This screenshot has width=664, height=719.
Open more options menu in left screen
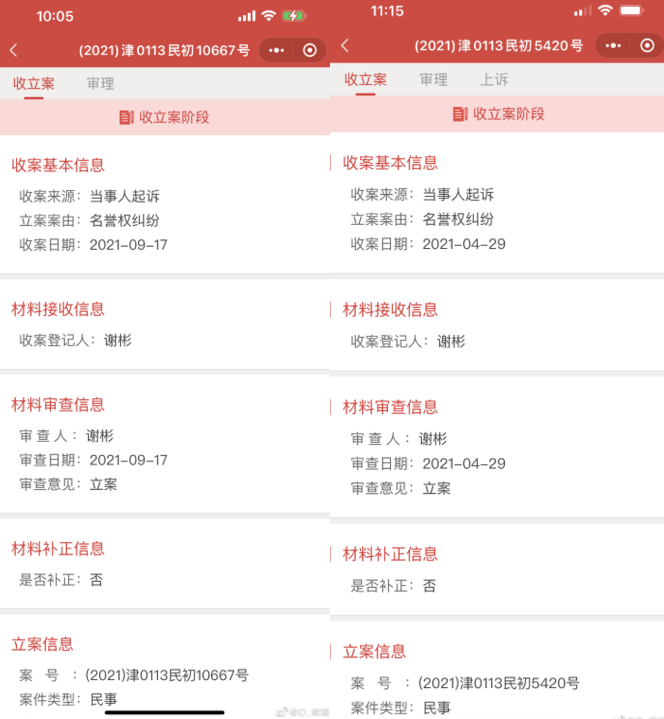(x=277, y=50)
